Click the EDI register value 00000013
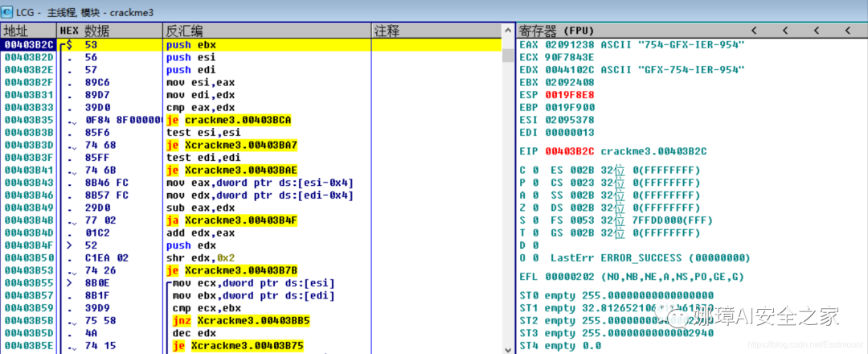Screen dimensions: 868x354 [570, 133]
